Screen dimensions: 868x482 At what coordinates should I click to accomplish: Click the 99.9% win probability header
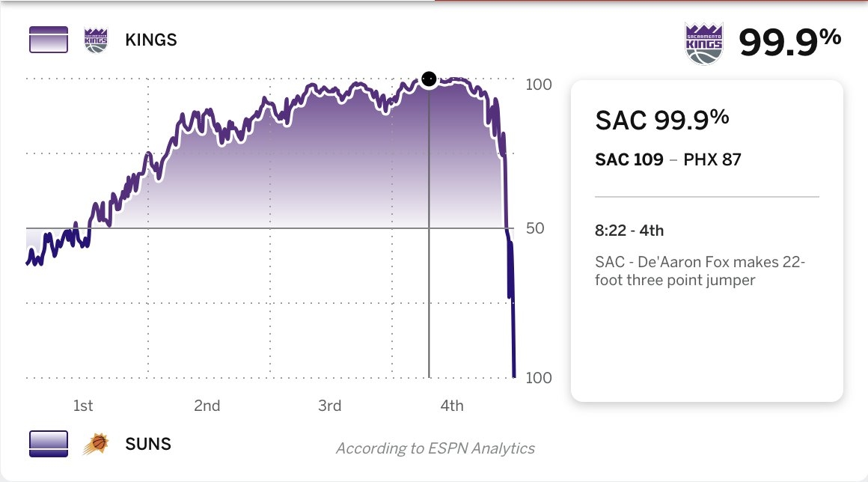pos(790,43)
